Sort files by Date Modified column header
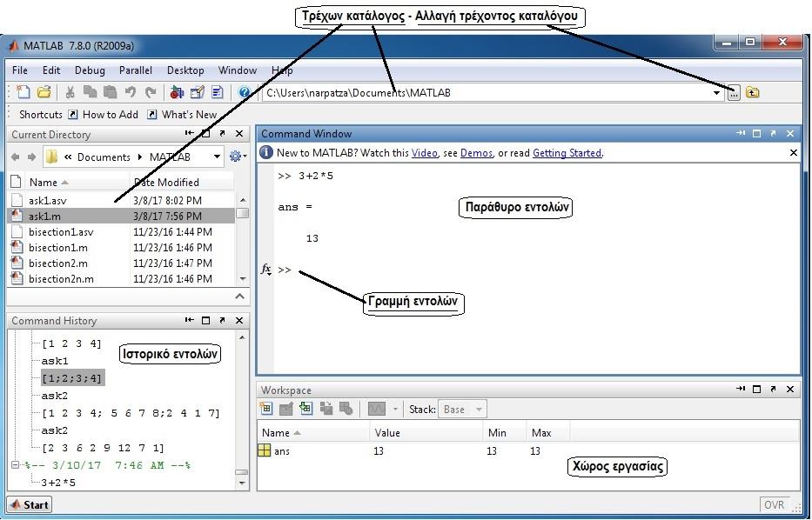The image size is (812, 520). 181,182
